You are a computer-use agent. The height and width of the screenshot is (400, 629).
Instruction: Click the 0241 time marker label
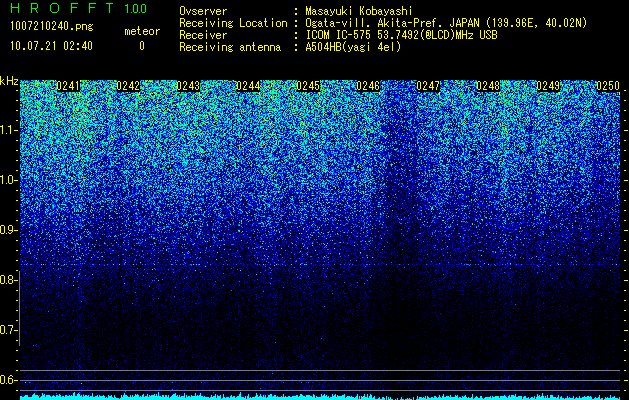click(x=68, y=86)
